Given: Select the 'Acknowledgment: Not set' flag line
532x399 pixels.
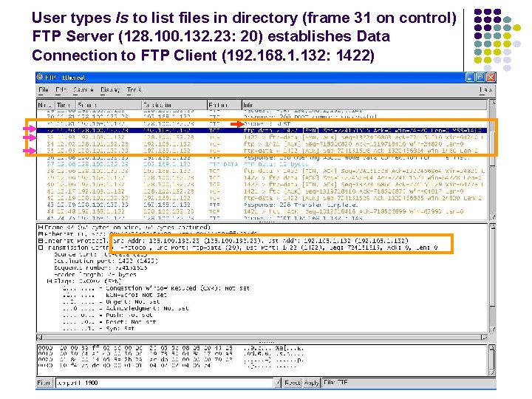Looking at the screenshot, I should (126, 308).
